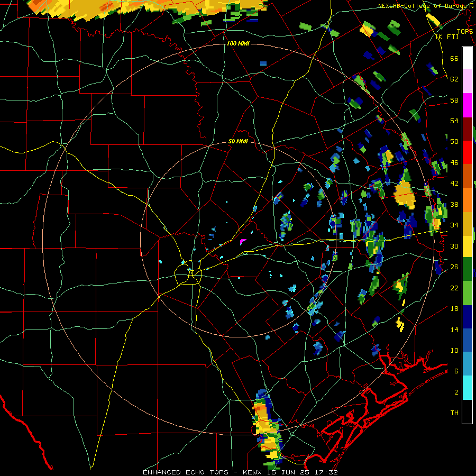
Task: Click the 66 value on the legend
Action: (454, 58)
